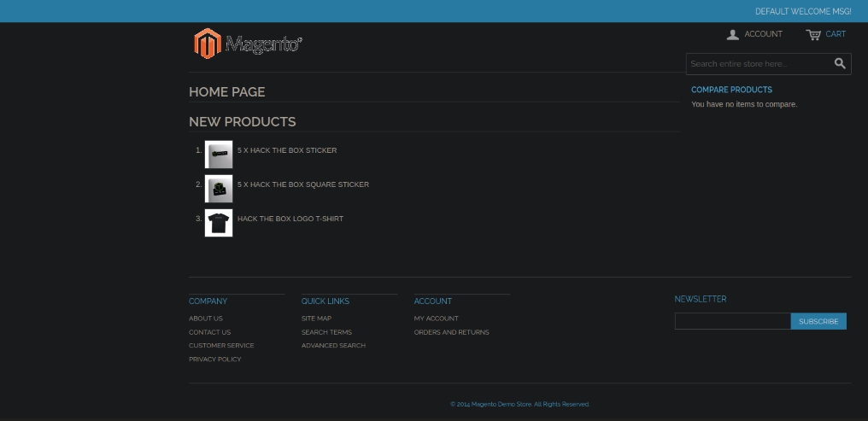
Task: Open the 5 x Hack The Box Square Sticker link
Action: pos(303,184)
